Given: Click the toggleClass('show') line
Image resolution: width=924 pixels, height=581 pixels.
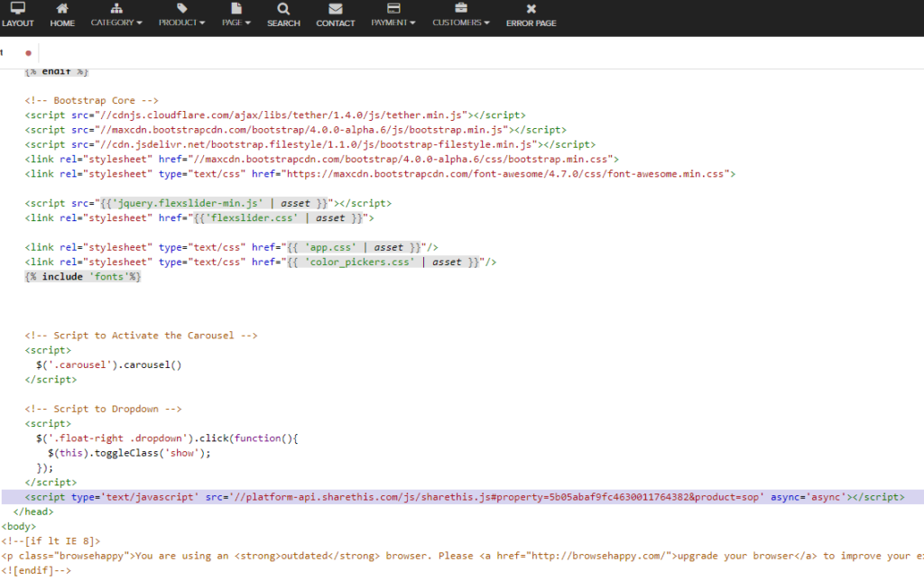Looking at the screenshot, I should click(x=129, y=453).
